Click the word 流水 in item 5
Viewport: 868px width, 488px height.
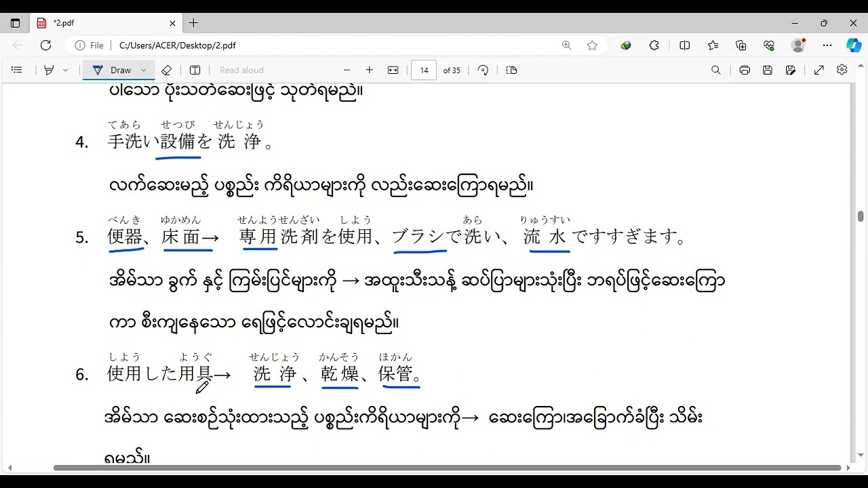(545, 237)
